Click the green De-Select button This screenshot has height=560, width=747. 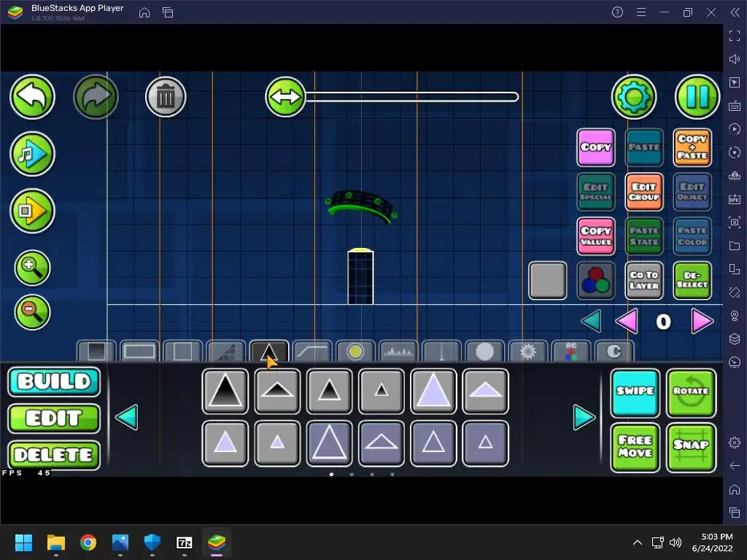(x=692, y=281)
